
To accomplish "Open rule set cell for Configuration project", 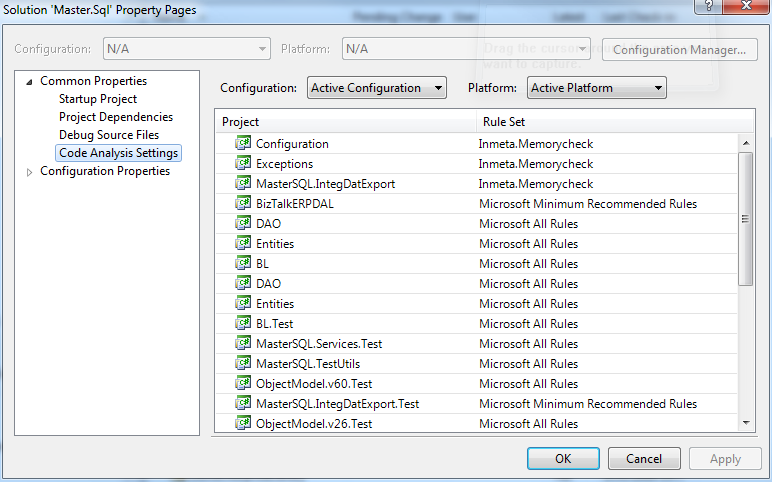I will (607, 144).
